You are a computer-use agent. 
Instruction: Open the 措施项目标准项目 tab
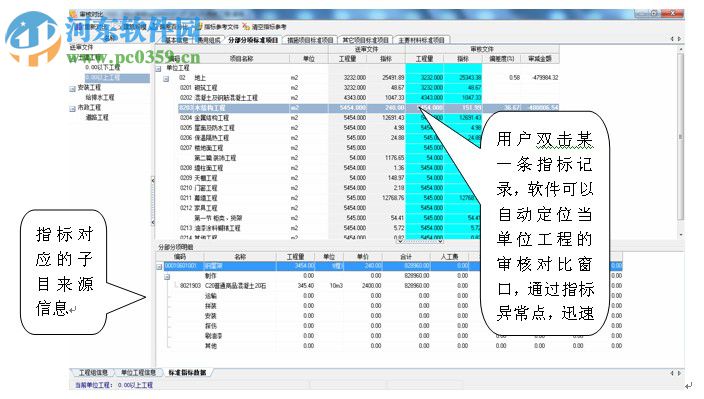tap(310, 40)
